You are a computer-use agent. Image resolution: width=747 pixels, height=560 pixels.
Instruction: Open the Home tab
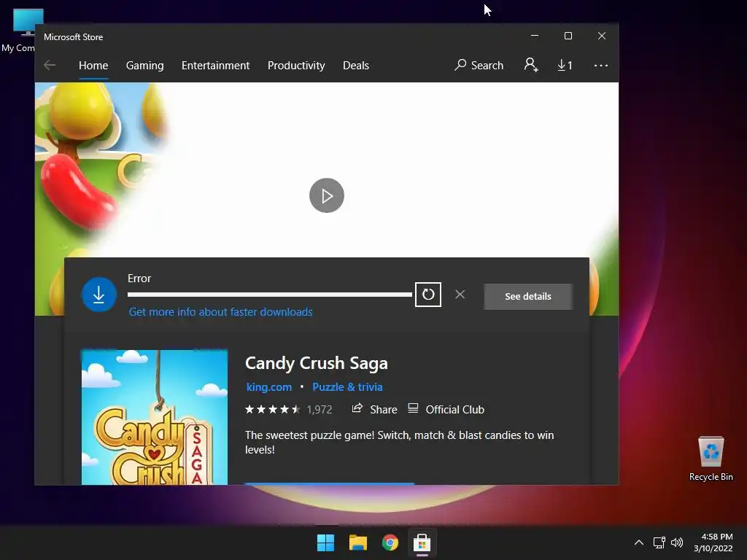93,65
